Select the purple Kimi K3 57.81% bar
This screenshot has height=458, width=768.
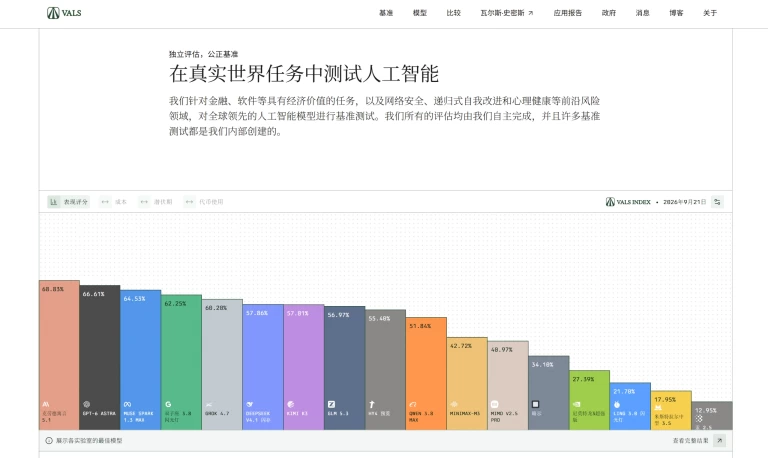tap(304, 367)
